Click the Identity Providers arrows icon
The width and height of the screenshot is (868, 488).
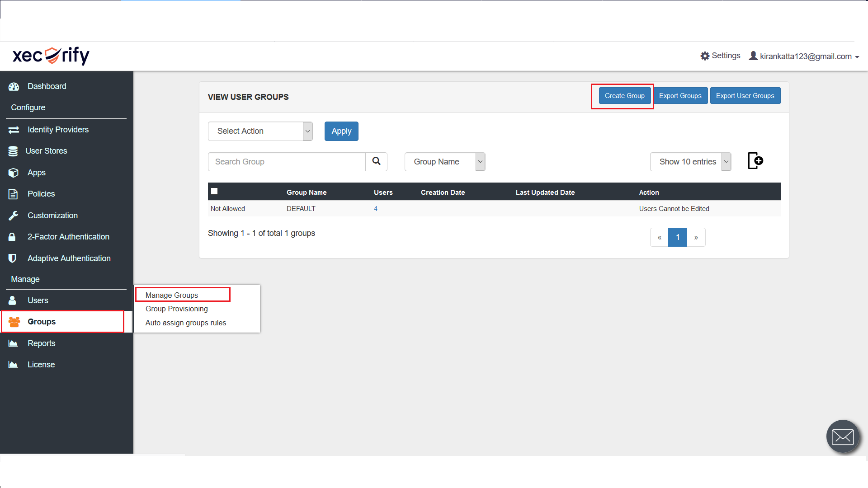[14, 130]
